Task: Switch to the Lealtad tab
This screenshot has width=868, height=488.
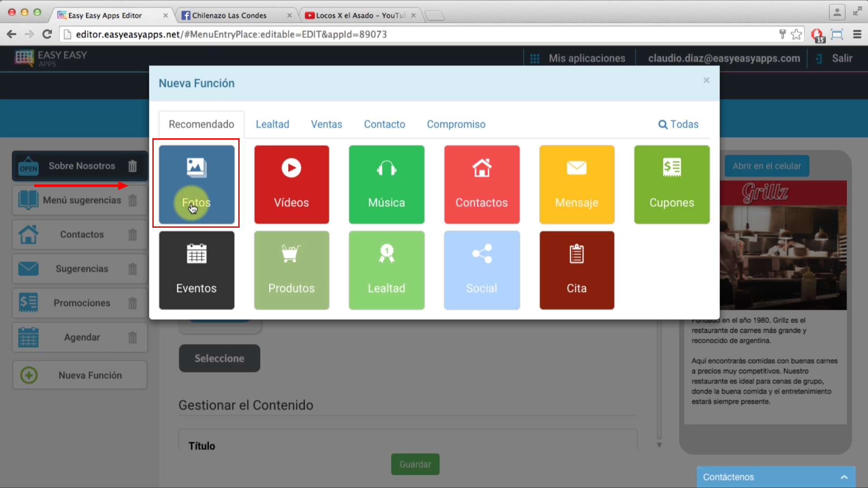Action: tap(273, 125)
